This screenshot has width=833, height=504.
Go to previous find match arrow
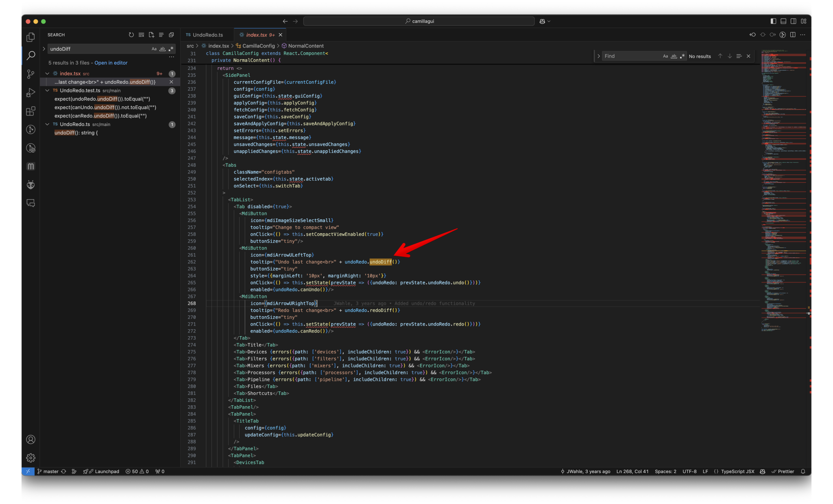click(x=720, y=56)
